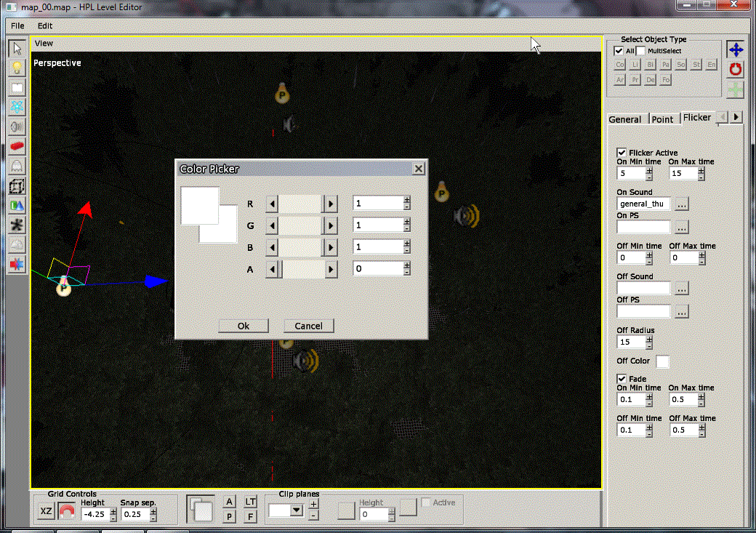
Task: Click the R value input field
Action: pyautogui.click(x=377, y=204)
